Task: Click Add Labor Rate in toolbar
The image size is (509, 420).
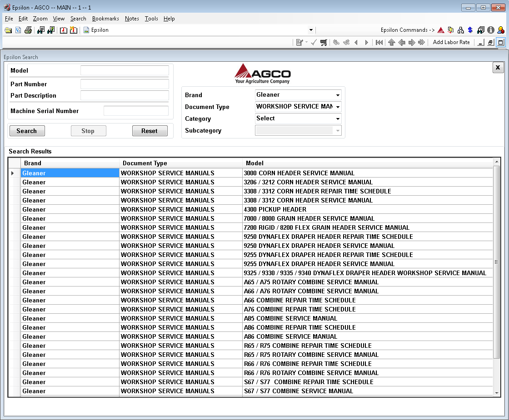Action: coord(451,43)
